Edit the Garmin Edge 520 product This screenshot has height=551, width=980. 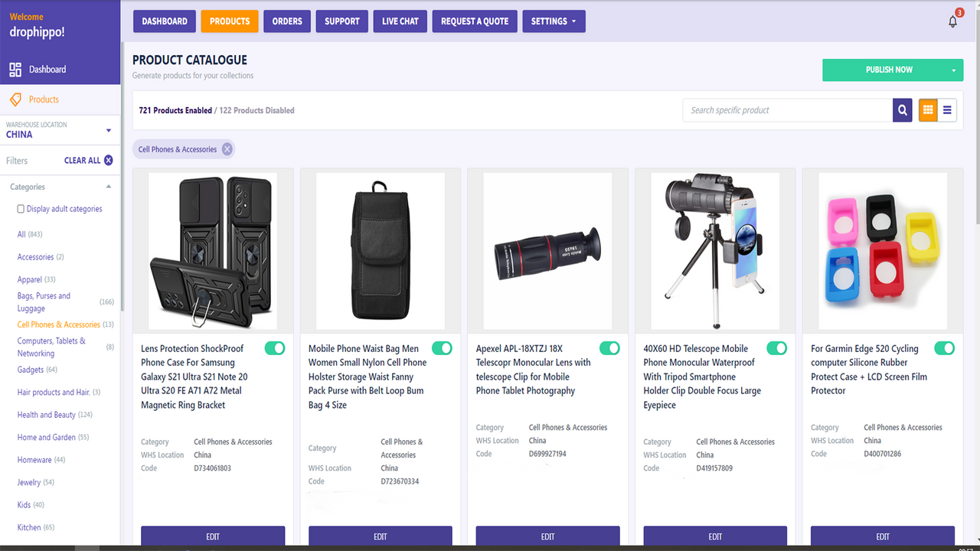[x=882, y=536]
